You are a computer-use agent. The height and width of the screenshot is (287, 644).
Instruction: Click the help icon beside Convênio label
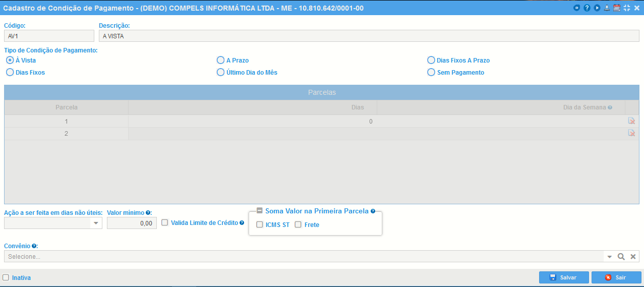click(x=34, y=246)
